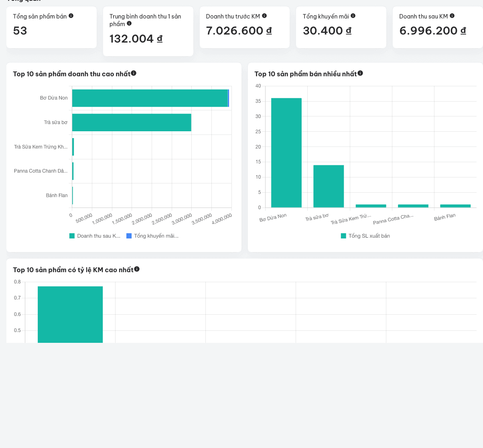Click Doanh thu trước KM card title
This screenshot has height=448, width=483.
coord(233,16)
